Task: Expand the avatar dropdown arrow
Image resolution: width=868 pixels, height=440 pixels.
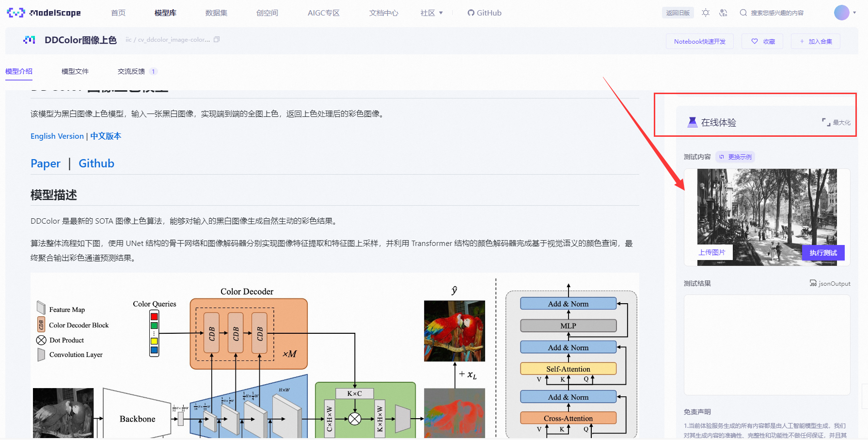Action: pyautogui.click(x=854, y=13)
